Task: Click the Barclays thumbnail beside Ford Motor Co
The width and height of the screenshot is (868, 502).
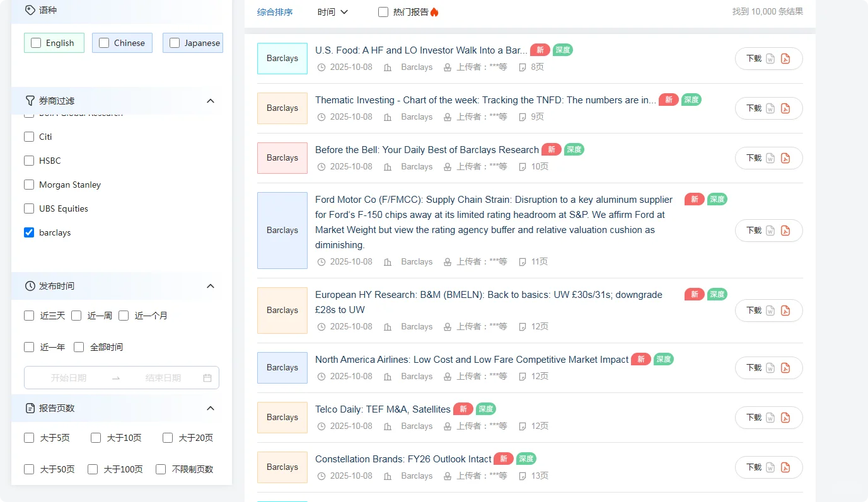Action: [x=282, y=231]
